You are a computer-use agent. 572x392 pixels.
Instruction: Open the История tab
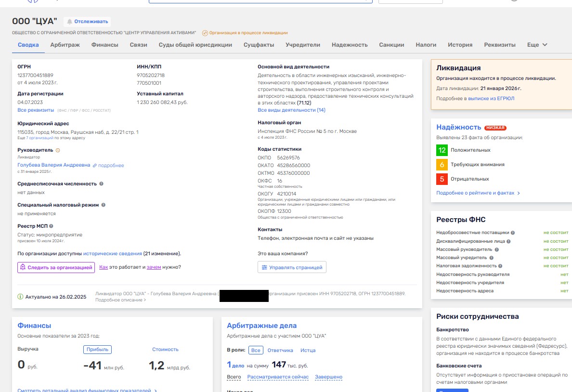coord(460,45)
